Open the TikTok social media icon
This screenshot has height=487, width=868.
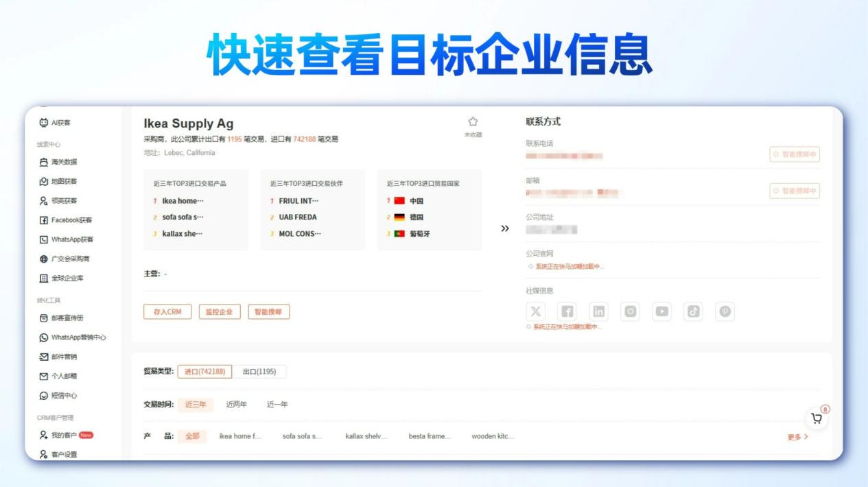click(x=693, y=311)
